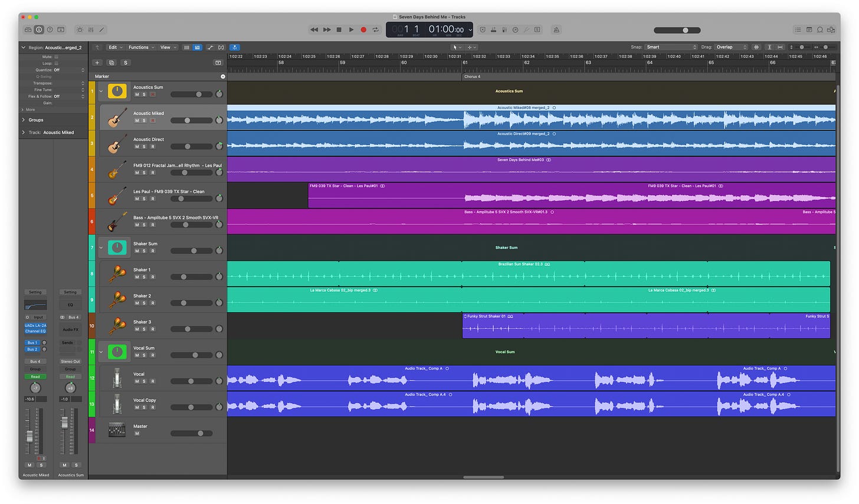
Task: Open the Mixer from control bar
Action: click(91, 29)
